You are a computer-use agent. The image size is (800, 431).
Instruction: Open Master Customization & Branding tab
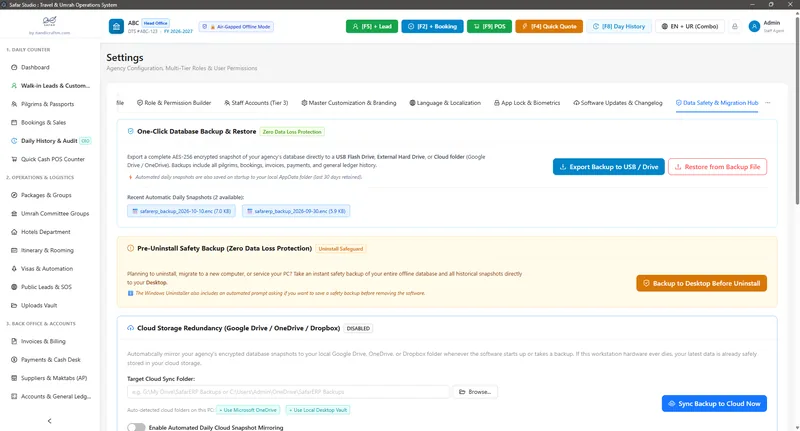point(348,103)
